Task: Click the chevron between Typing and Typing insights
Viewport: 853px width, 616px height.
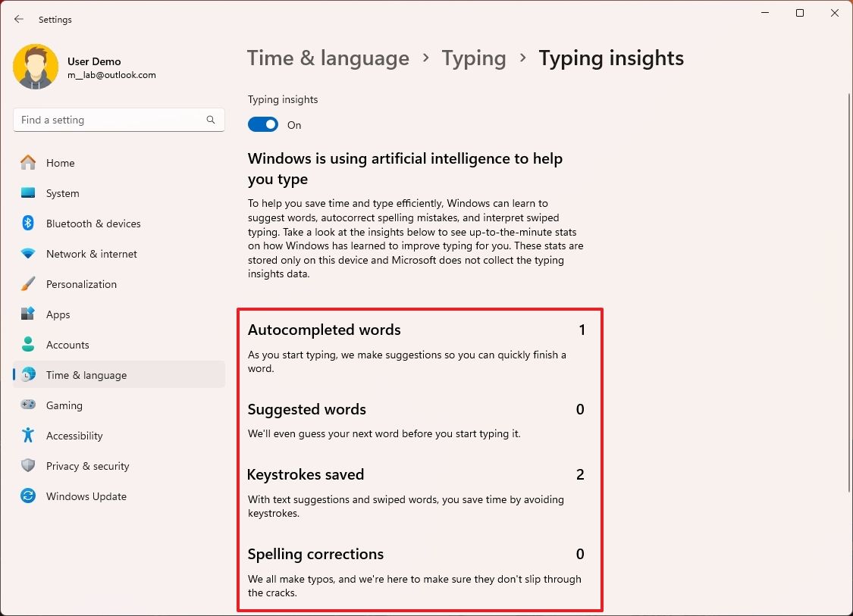Action: tap(522, 58)
